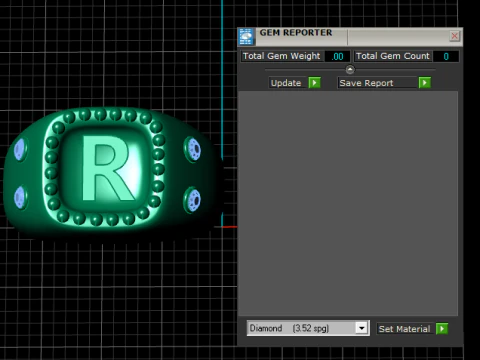The width and height of the screenshot is (480, 360).
Task: Click the Update button label
Action: [286, 83]
